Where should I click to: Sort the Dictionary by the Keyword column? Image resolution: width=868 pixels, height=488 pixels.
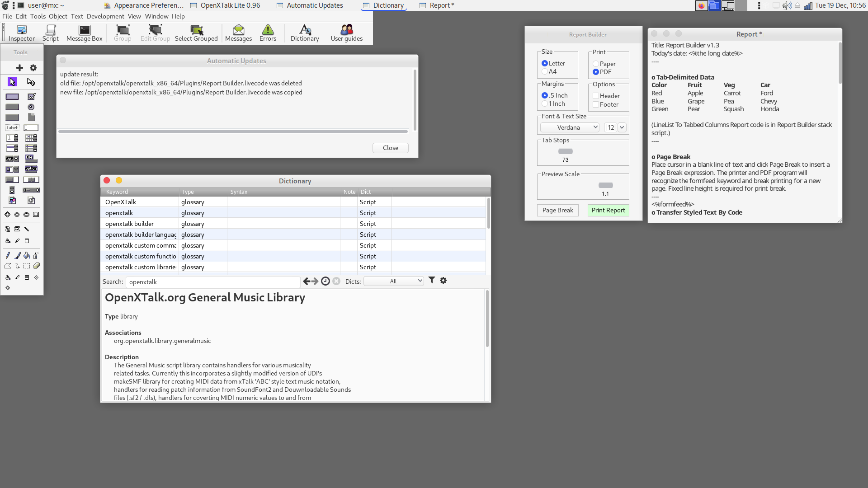point(140,192)
